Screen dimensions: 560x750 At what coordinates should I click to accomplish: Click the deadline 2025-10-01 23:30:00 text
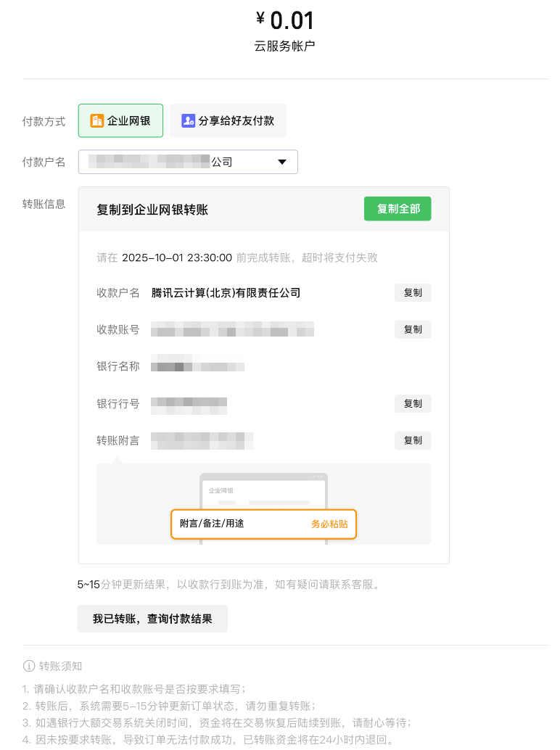click(x=177, y=257)
